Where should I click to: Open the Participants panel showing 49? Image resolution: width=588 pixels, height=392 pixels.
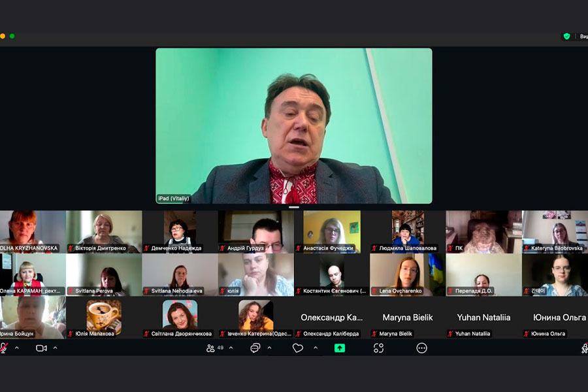click(215, 348)
